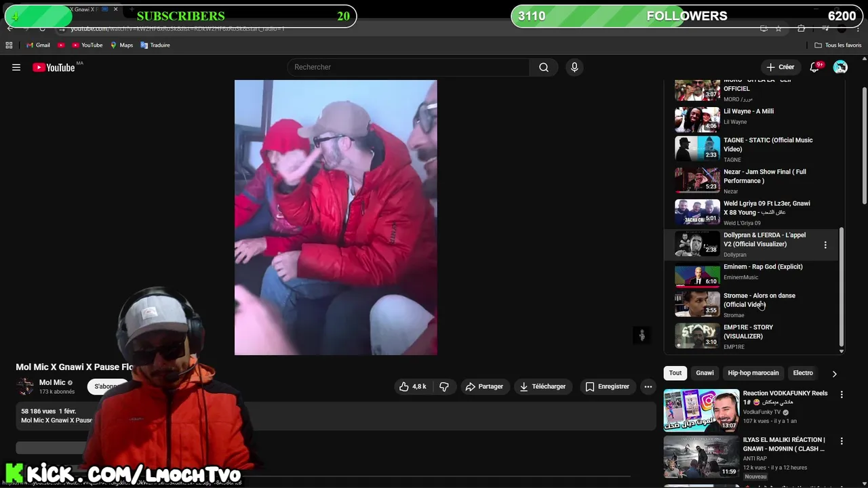The height and width of the screenshot is (488, 868).
Task: Click the Enregistrer button
Action: click(607, 386)
